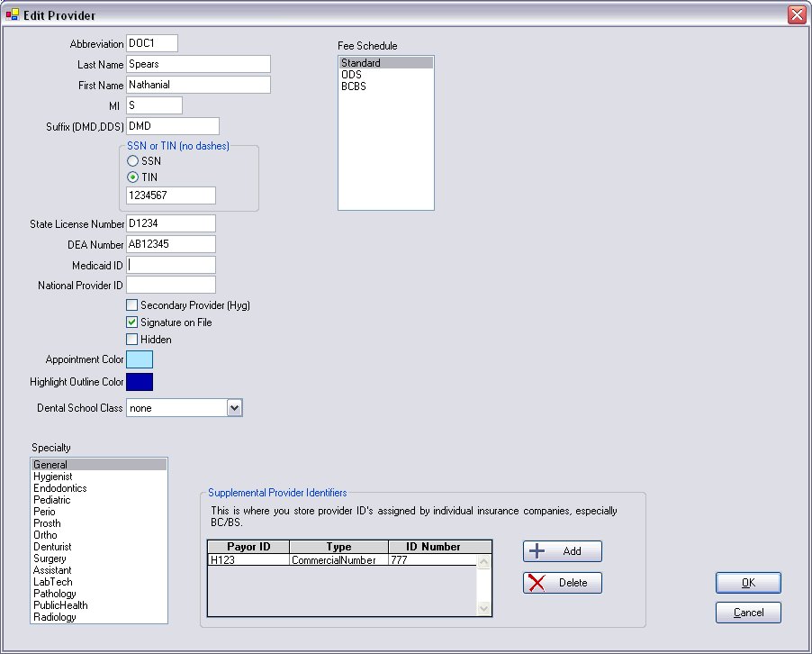
Task: Click the Edit Provider window title icon
Action: coord(13,15)
